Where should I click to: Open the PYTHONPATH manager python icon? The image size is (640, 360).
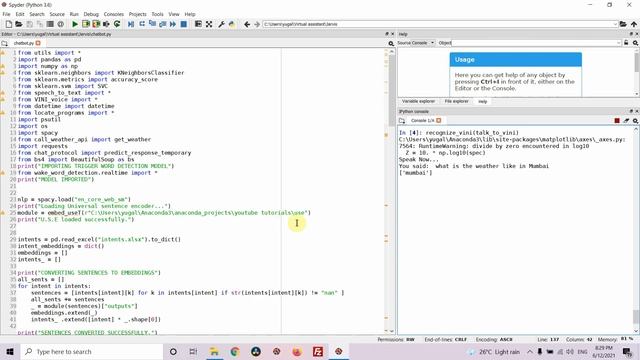(232, 24)
